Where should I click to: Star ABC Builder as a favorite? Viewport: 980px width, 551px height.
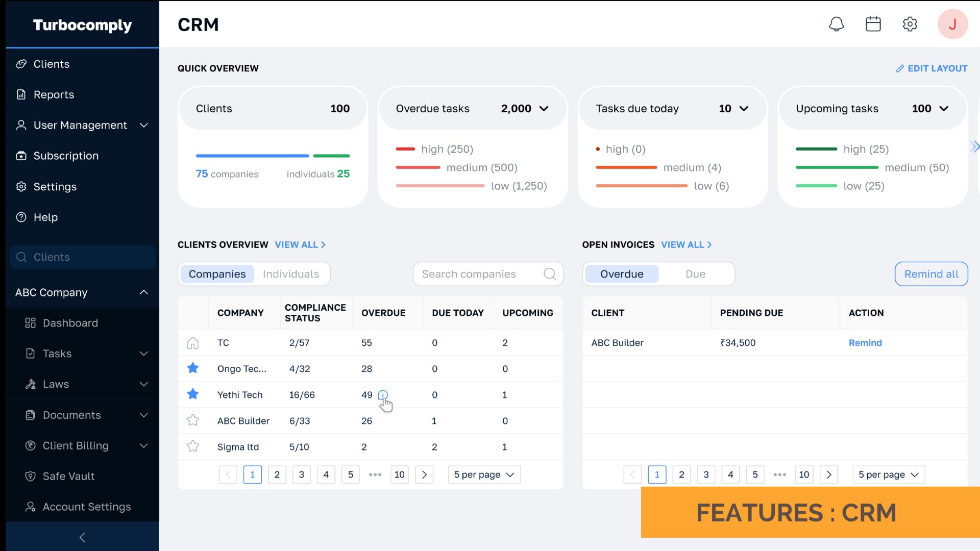192,420
